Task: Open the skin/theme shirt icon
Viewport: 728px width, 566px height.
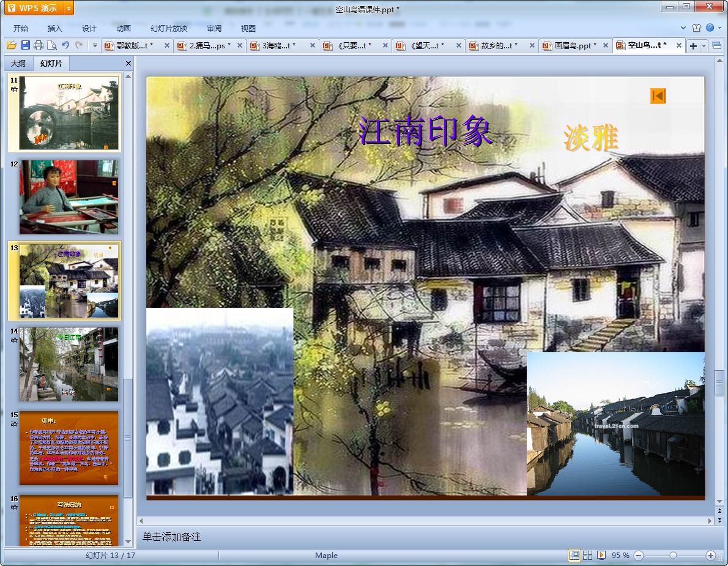Action: click(x=696, y=28)
